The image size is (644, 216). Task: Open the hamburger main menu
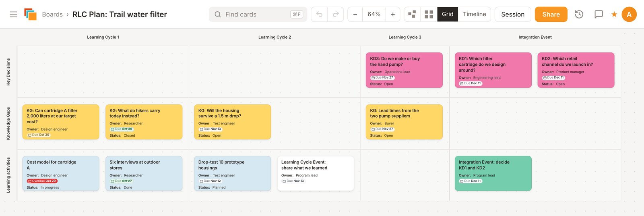pyautogui.click(x=13, y=15)
